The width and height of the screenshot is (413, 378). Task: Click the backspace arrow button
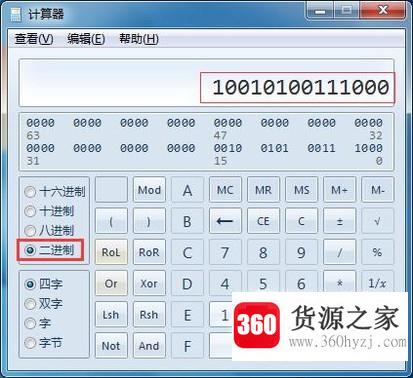(225, 221)
